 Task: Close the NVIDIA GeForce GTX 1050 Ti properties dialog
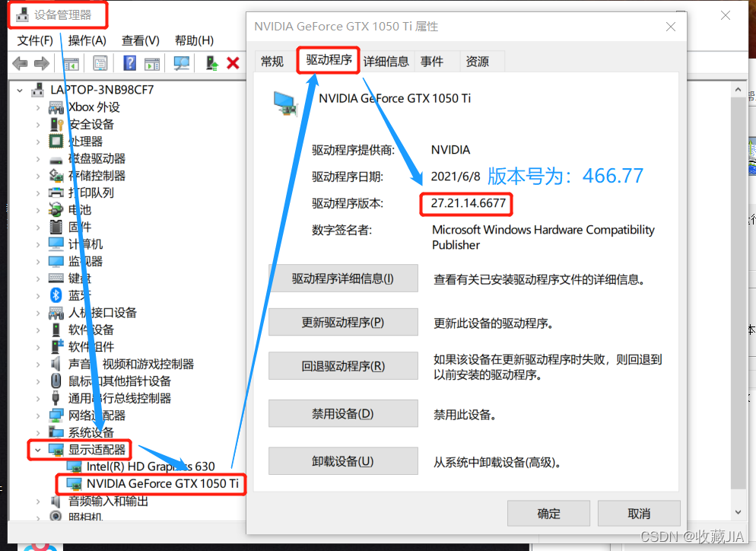pyautogui.click(x=671, y=27)
